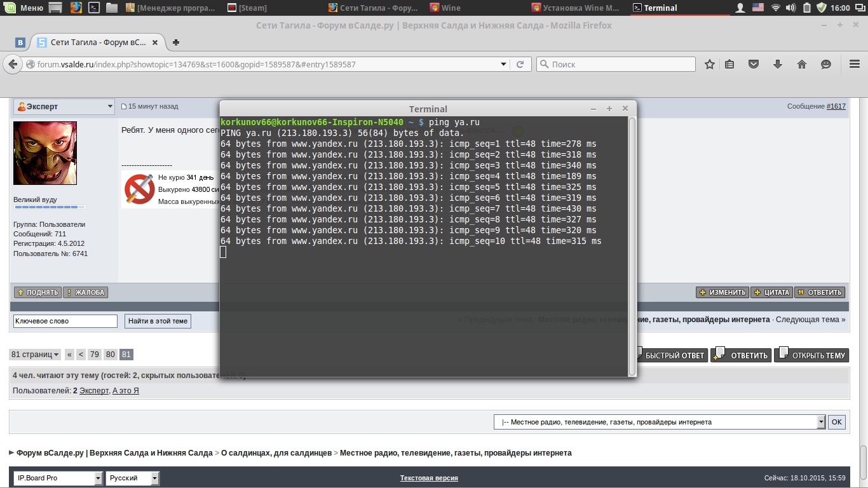Click the Firefox bookmark star icon
This screenshot has width=868, height=488.
tap(710, 64)
